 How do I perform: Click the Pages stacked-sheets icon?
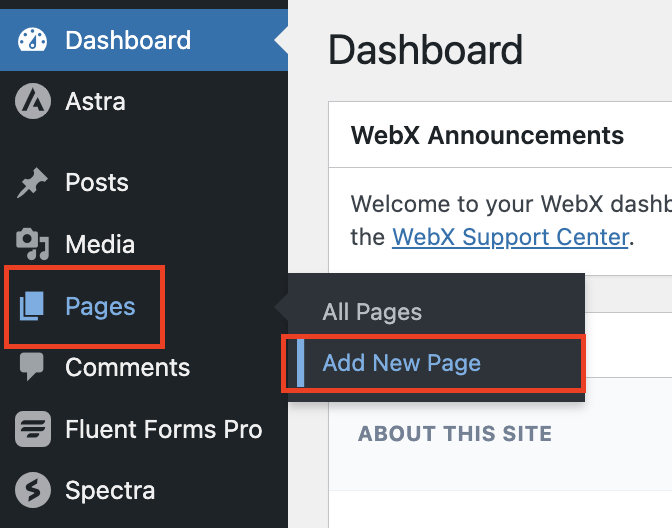point(32,306)
